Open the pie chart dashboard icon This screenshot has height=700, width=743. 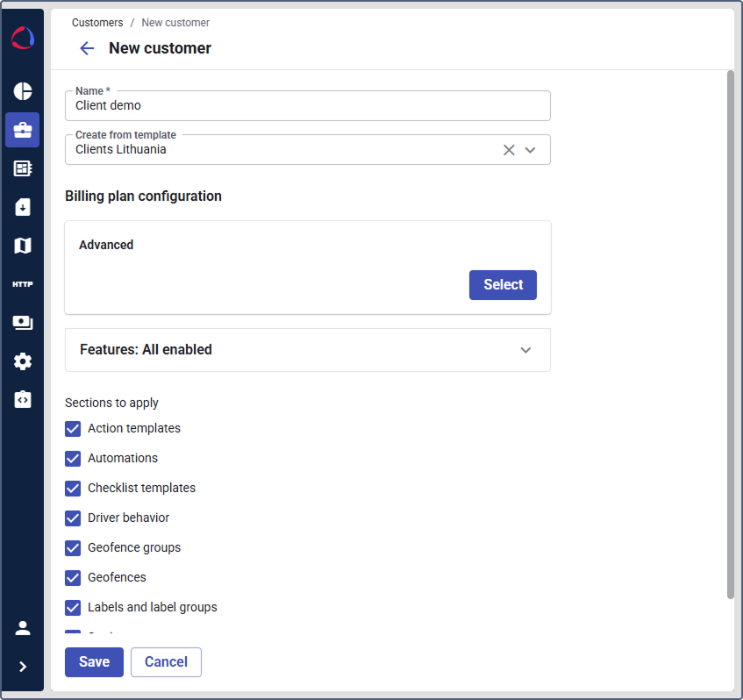[x=23, y=91]
